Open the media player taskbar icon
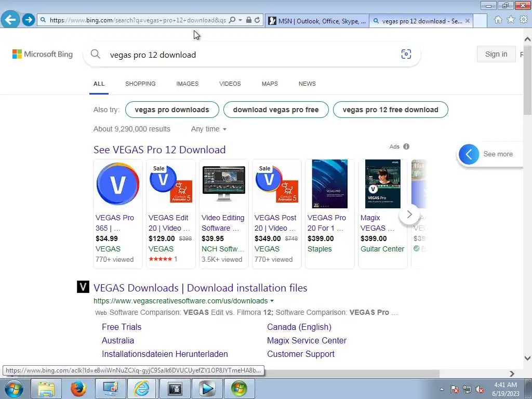The image size is (532, 399). (x=207, y=389)
